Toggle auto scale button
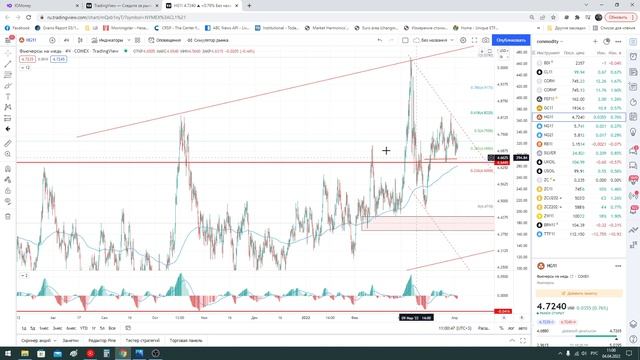Image resolution: width=640 pixels, height=360 pixels. [522, 328]
